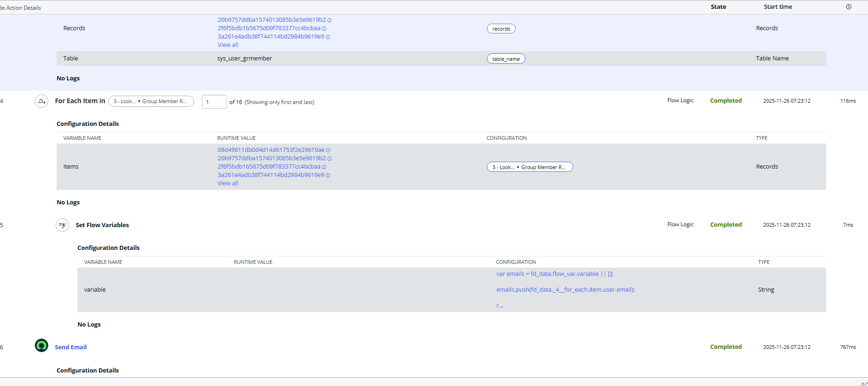Click the records data pill
The height and width of the screenshot is (386, 868).
pyautogui.click(x=501, y=29)
